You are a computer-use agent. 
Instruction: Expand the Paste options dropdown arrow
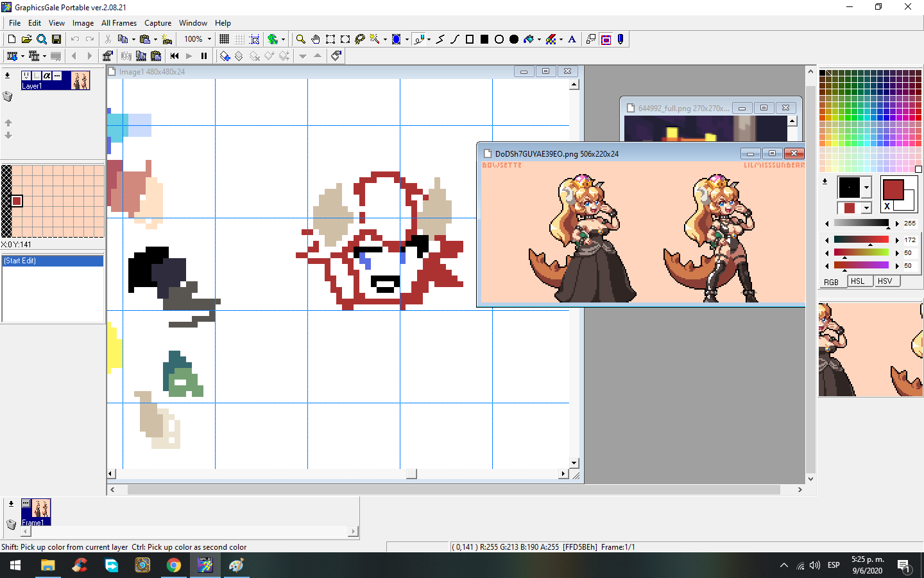155,39
